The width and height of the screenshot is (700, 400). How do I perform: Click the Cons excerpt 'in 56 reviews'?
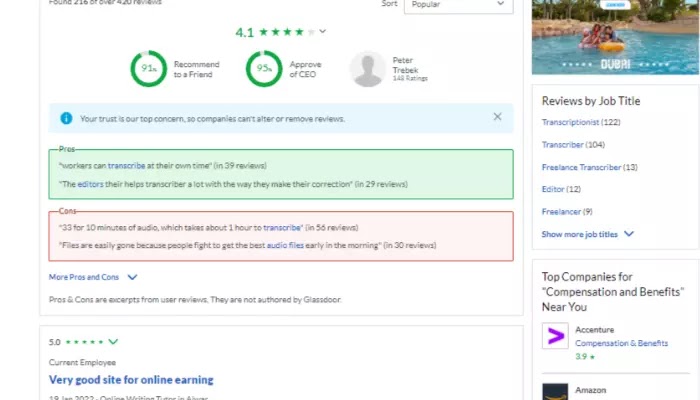point(332,228)
